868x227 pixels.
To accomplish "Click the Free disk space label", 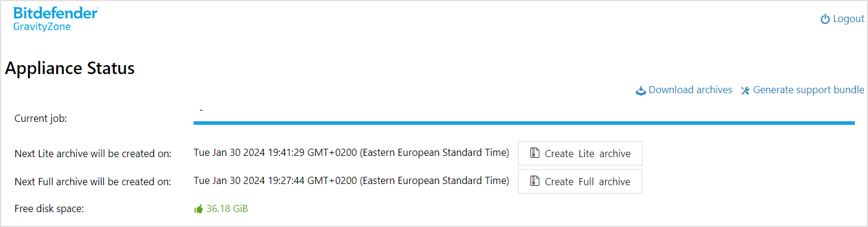I will (x=49, y=209).
